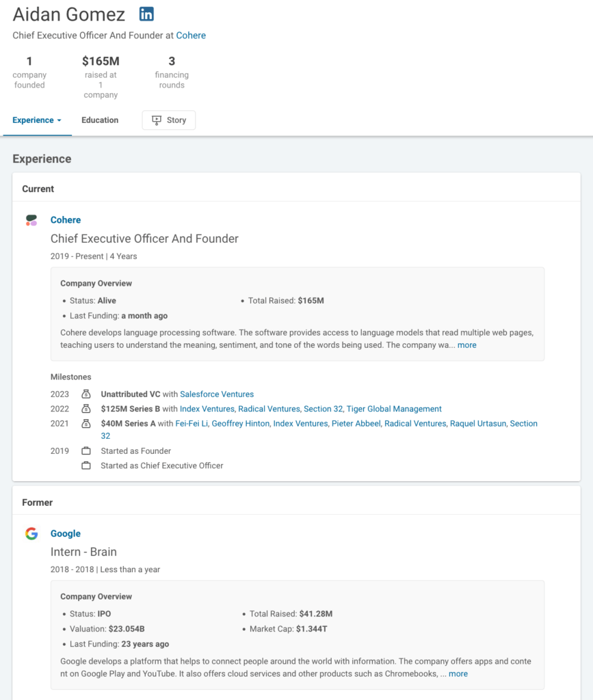Open the Pieter Abbeel investor link
Screen dimensions: 593x700
[356, 424]
